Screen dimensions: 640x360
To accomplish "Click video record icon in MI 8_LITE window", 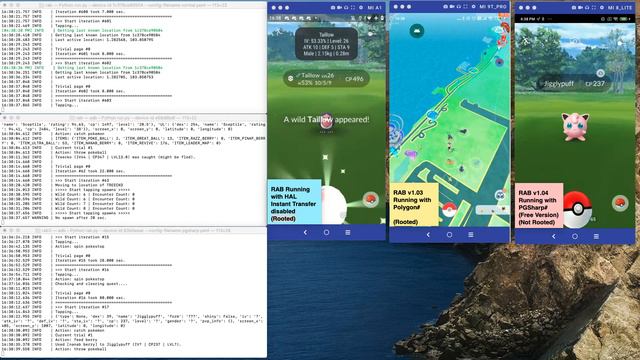I will click(x=580, y=8).
